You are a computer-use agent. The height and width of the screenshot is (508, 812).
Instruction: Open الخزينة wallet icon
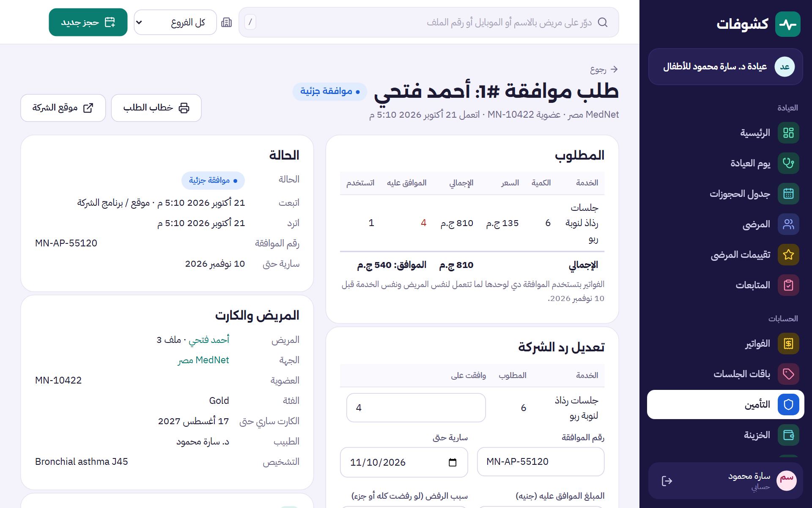788,435
